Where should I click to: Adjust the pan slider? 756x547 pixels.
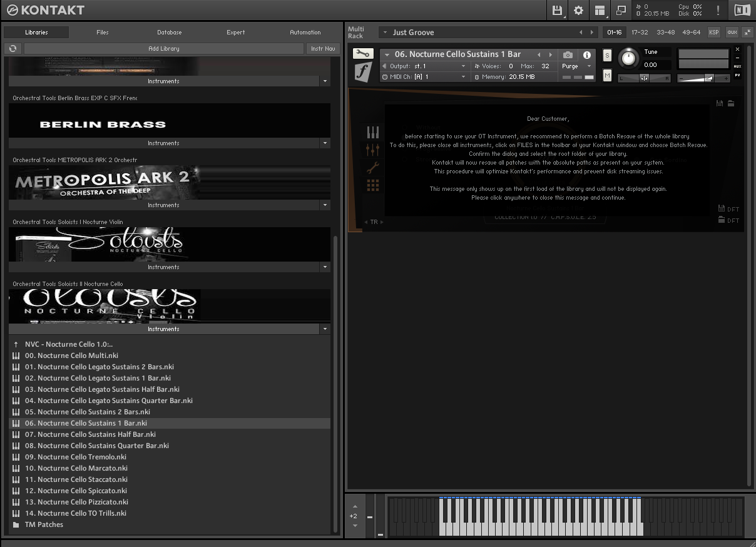coord(644,78)
